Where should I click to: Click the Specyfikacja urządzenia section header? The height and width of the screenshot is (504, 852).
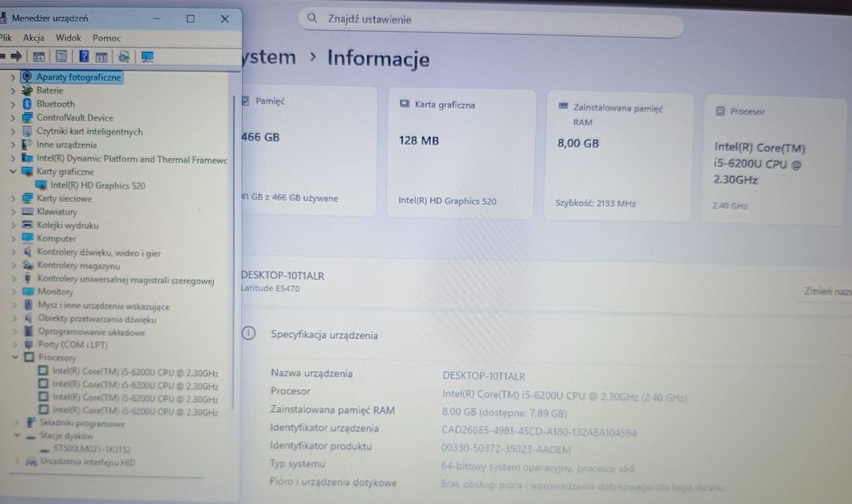(325, 335)
